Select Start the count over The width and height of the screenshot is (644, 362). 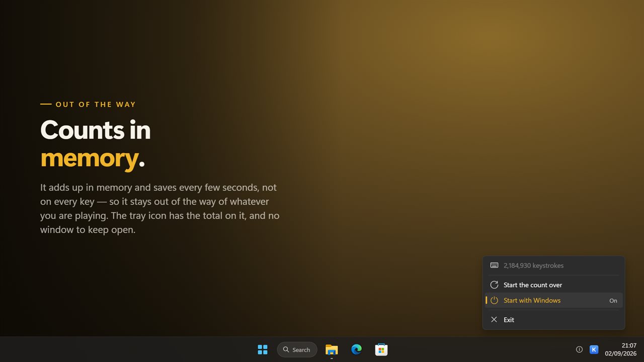(x=553, y=285)
